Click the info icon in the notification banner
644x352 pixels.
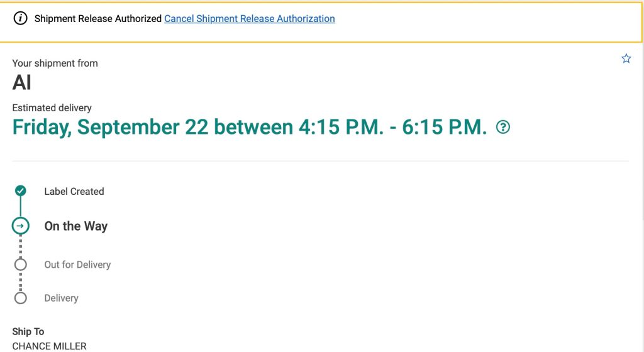21,19
